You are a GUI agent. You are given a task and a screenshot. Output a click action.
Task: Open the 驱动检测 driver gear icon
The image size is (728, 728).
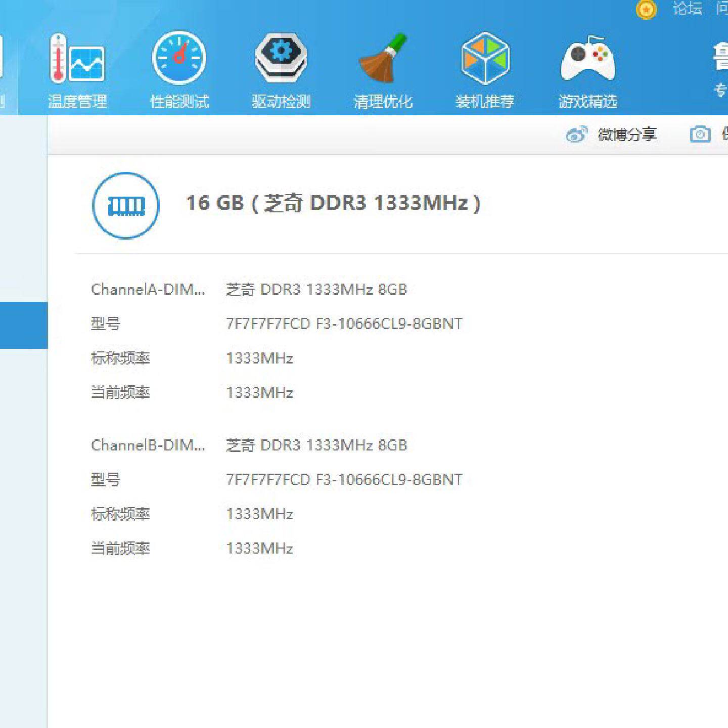(281, 58)
